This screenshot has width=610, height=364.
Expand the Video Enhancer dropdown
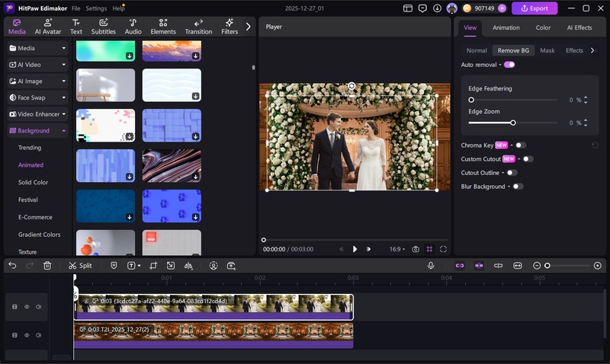tap(37, 114)
